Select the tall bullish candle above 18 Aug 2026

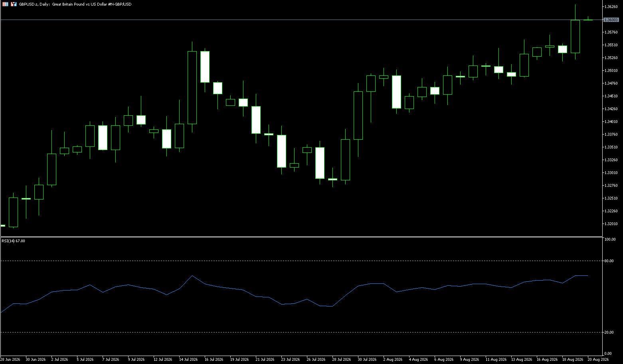575,36
